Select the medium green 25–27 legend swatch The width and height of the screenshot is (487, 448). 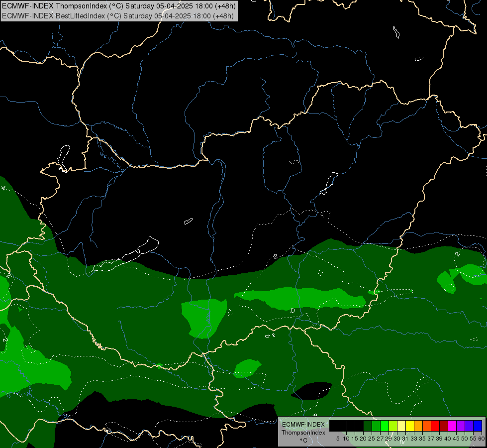376,426
